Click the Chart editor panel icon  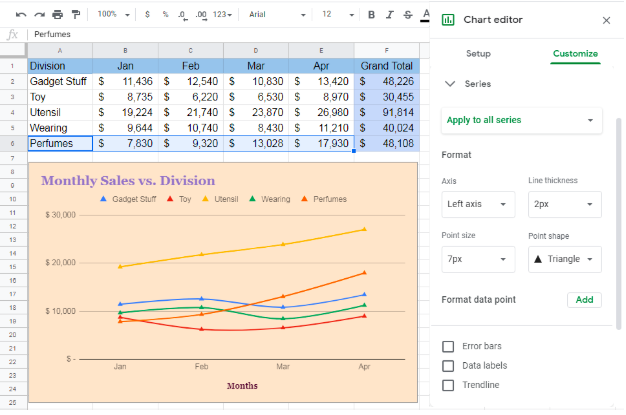tap(448, 20)
